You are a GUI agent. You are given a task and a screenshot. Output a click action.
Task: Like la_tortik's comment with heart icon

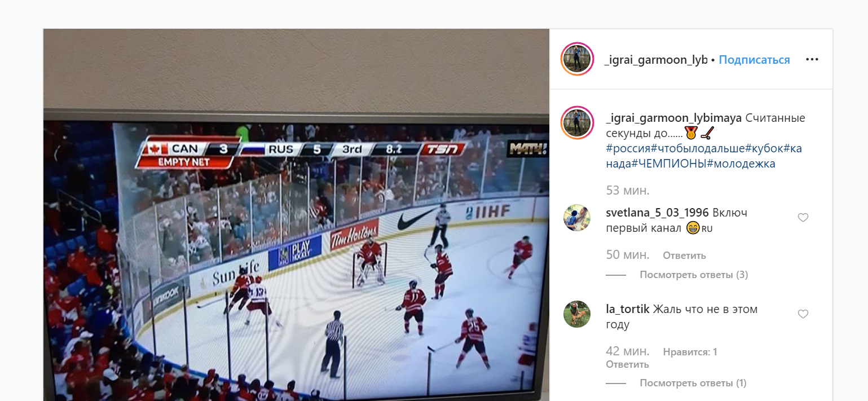pyautogui.click(x=803, y=314)
